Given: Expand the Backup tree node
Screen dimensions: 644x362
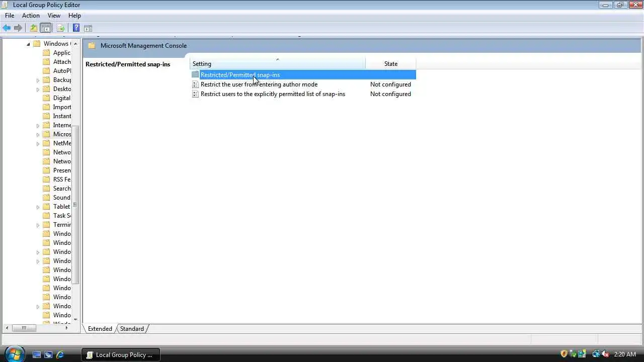Looking at the screenshot, I should [x=38, y=80].
